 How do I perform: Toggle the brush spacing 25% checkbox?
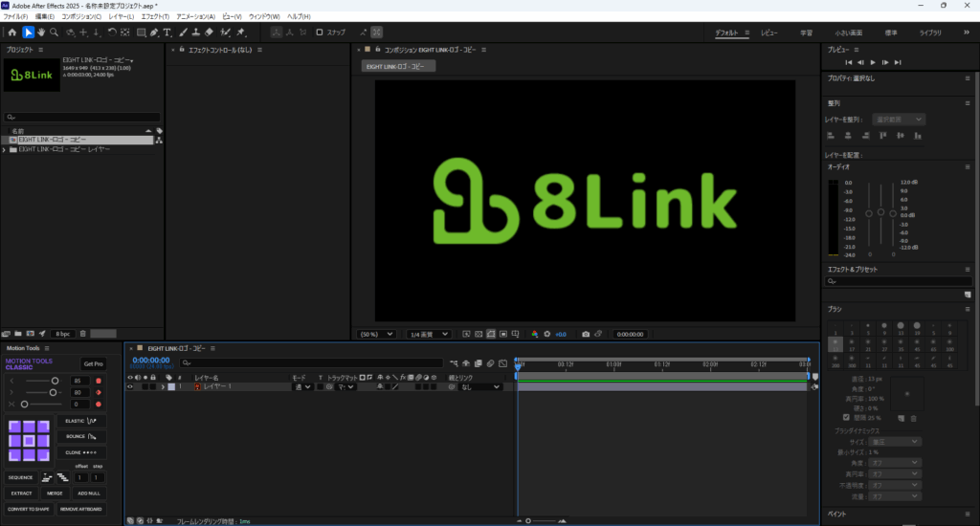[x=846, y=417]
